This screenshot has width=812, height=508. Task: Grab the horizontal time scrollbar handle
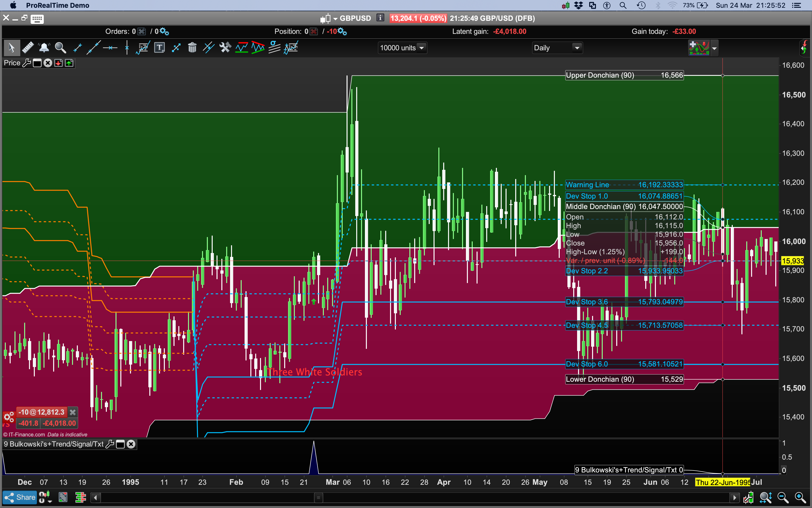coord(319,497)
